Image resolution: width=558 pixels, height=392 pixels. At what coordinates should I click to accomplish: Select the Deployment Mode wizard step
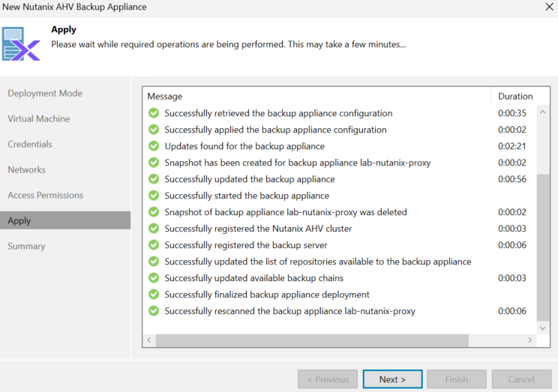point(45,93)
